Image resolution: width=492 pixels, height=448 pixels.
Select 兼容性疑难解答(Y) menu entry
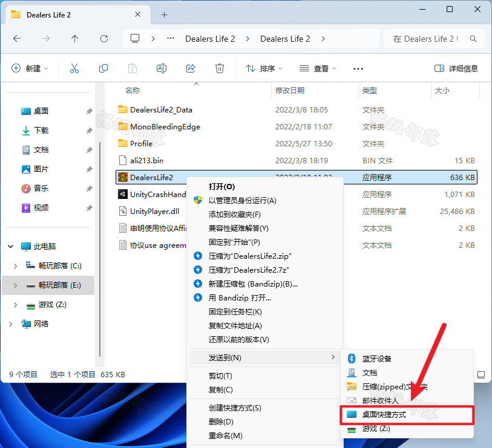tap(265, 229)
